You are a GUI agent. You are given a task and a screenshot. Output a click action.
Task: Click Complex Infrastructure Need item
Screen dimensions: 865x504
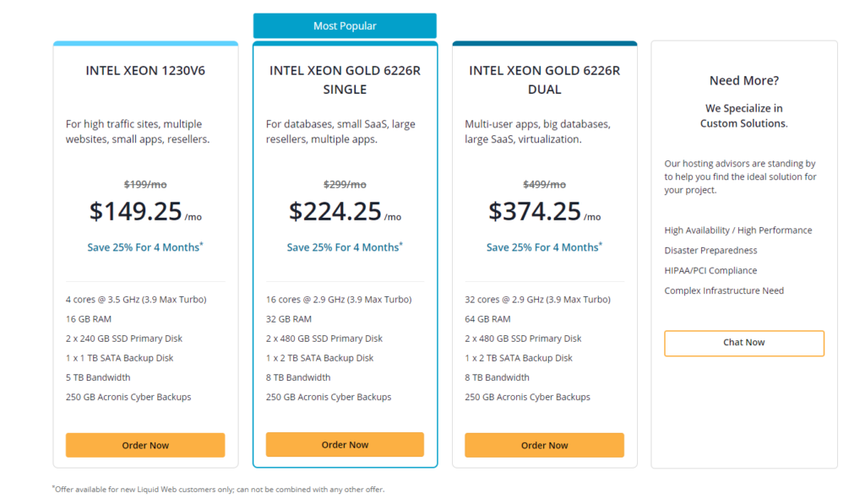click(724, 290)
